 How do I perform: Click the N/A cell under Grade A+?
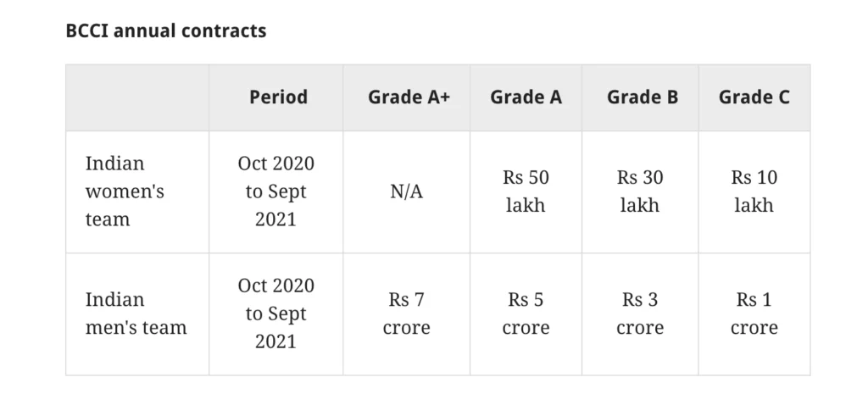pos(406,192)
